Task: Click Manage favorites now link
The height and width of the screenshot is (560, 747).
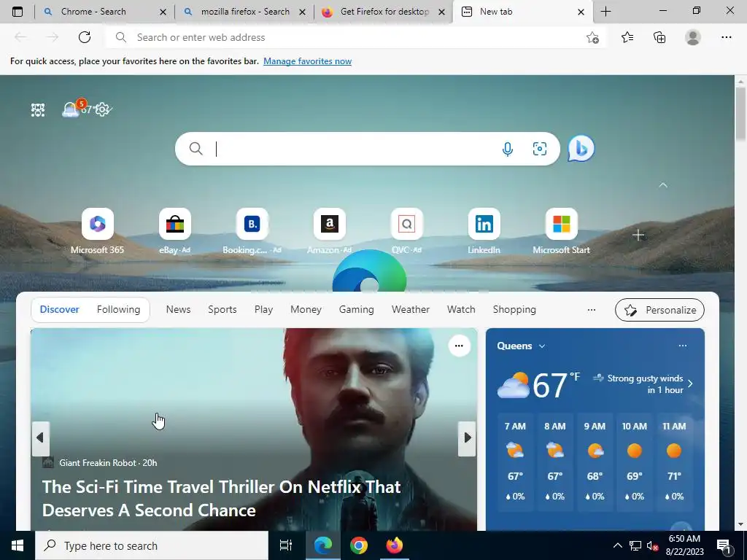Action: (x=307, y=61)
